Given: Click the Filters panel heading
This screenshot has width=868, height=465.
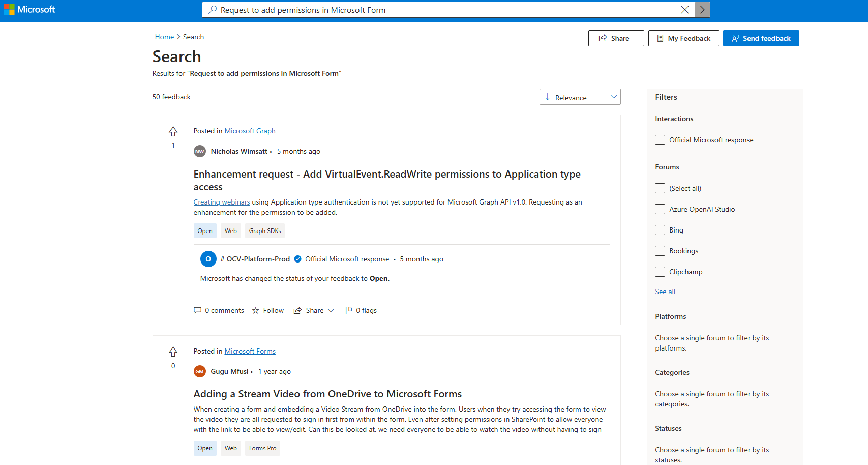Looking at the screenshot, I should coord(666,97).
